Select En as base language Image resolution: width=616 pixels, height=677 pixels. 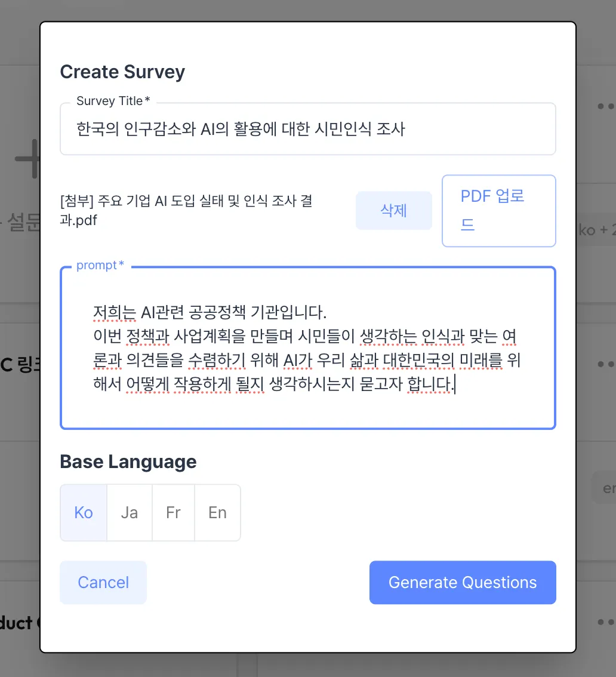pos(217,512)
